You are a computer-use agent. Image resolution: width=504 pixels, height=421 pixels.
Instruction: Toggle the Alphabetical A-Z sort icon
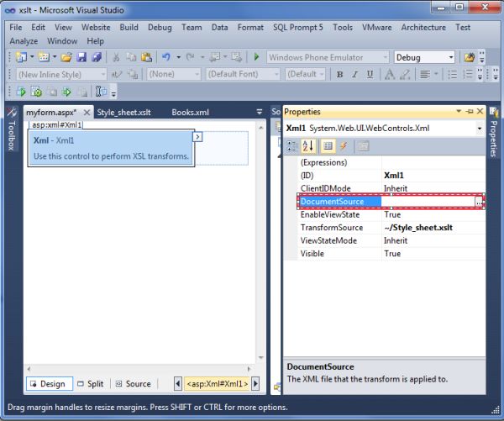(308, 146)
